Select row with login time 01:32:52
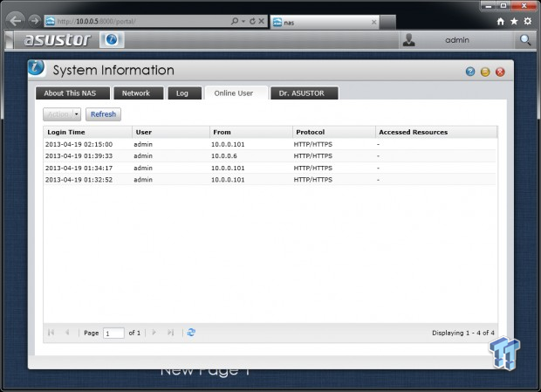 [x=270, y=180]
